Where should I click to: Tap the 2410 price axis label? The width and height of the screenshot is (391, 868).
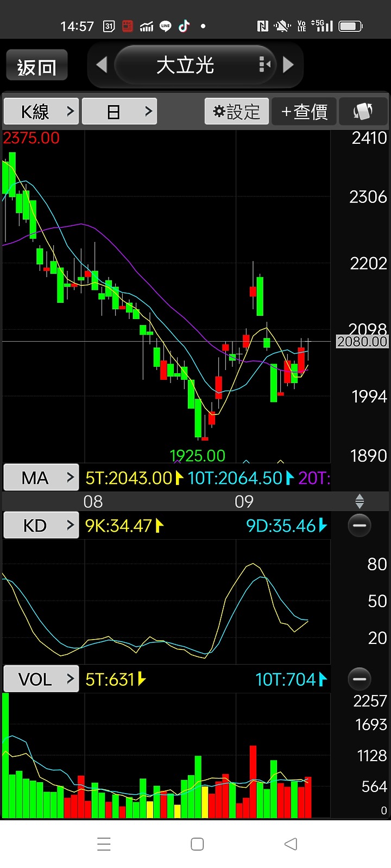369,138
